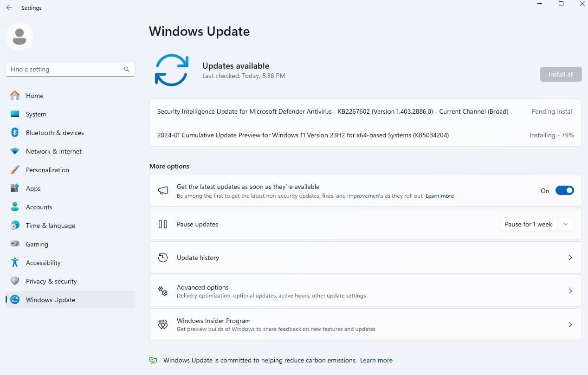Go to the Home settings page
588x375 pixels.
[34, 96]
